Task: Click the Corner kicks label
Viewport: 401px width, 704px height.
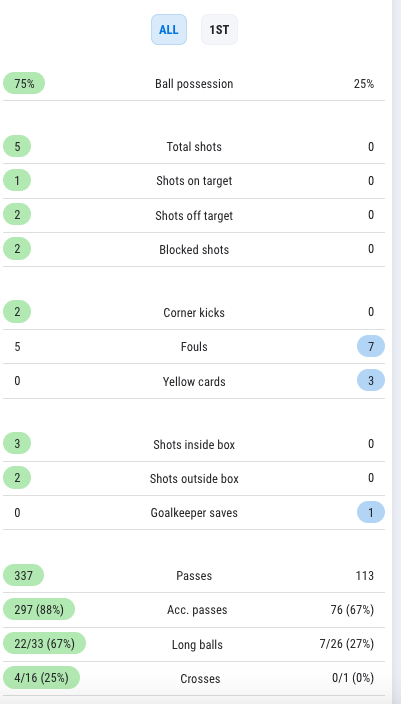Action: pos(194,312)
